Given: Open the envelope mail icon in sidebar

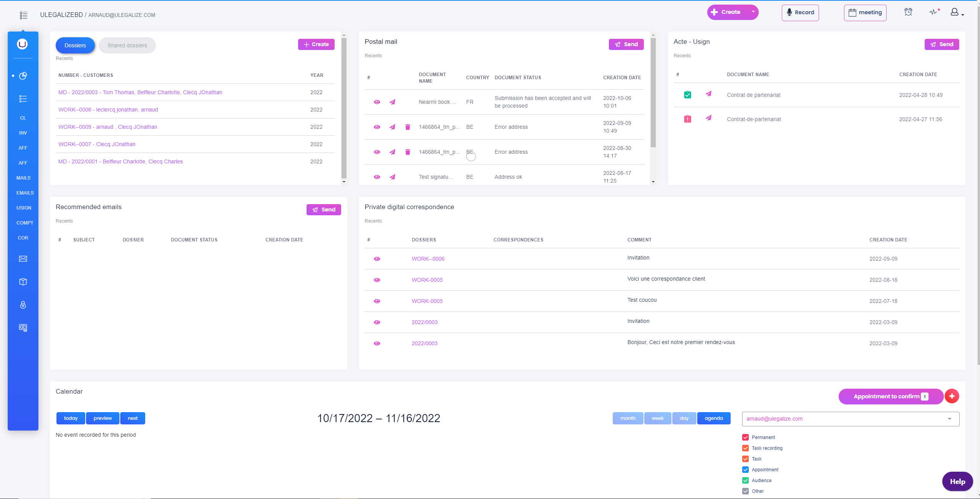Looking at the screenshot, I should click(23, 258).
